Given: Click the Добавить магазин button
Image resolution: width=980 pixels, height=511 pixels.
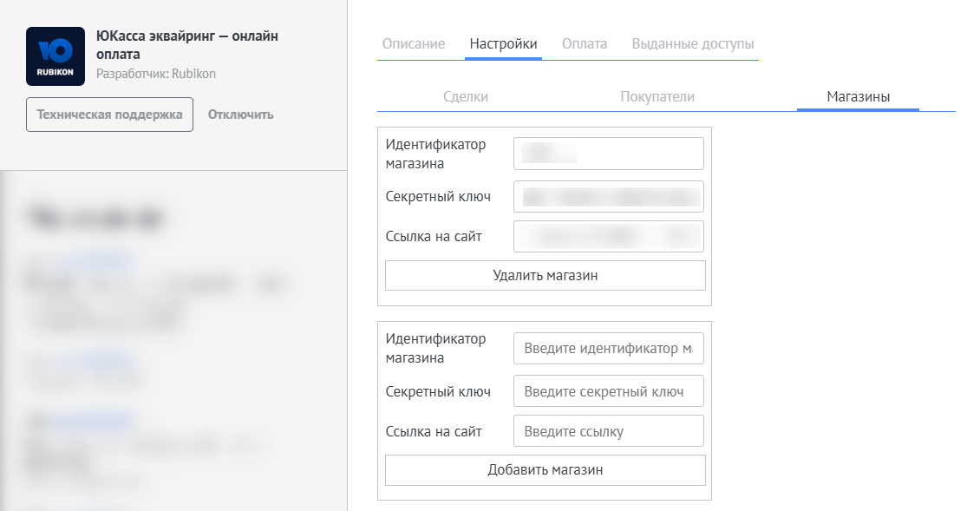Looking at the screenshot, I should coord(545,469).
